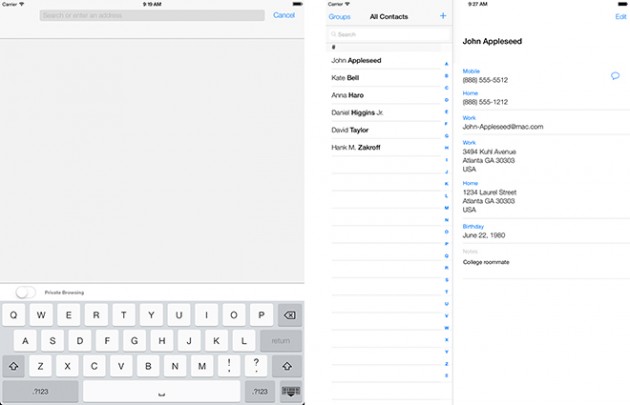Tap the space bar key
This screenshot has width=630, height=405.
(162, 391)
